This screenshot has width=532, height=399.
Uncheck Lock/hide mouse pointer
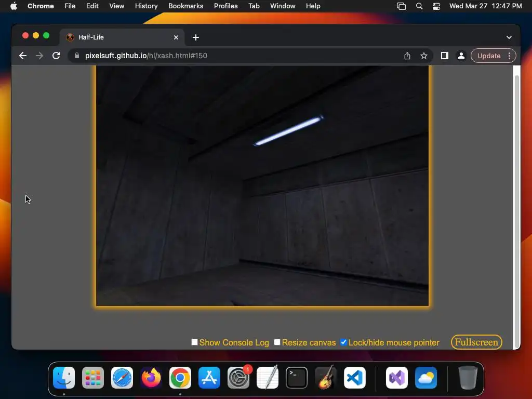pyautogui.click(x=344, y=342)
